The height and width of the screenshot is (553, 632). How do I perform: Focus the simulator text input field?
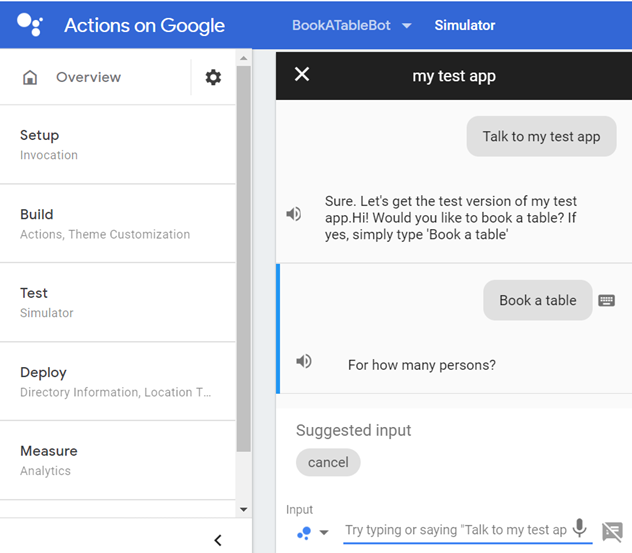coord(456,530)
